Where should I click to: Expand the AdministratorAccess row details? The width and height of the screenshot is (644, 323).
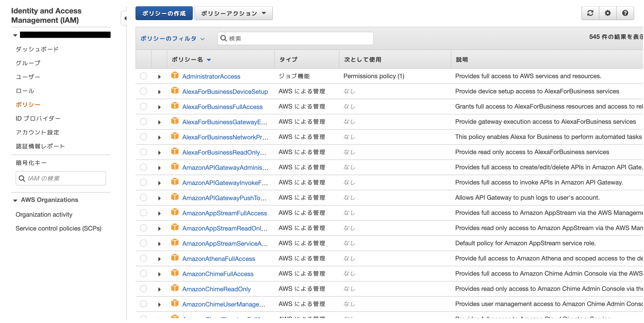point(159,77)
